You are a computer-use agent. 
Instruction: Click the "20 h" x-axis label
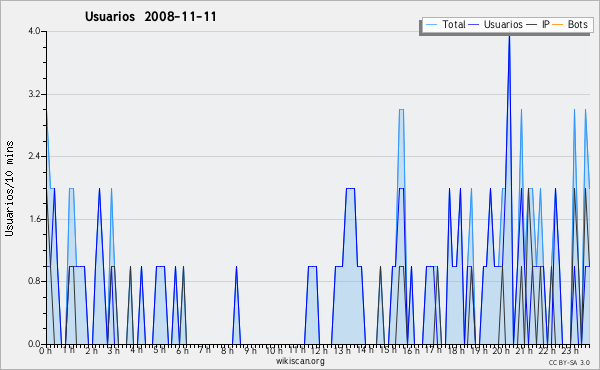click(501, 350)
